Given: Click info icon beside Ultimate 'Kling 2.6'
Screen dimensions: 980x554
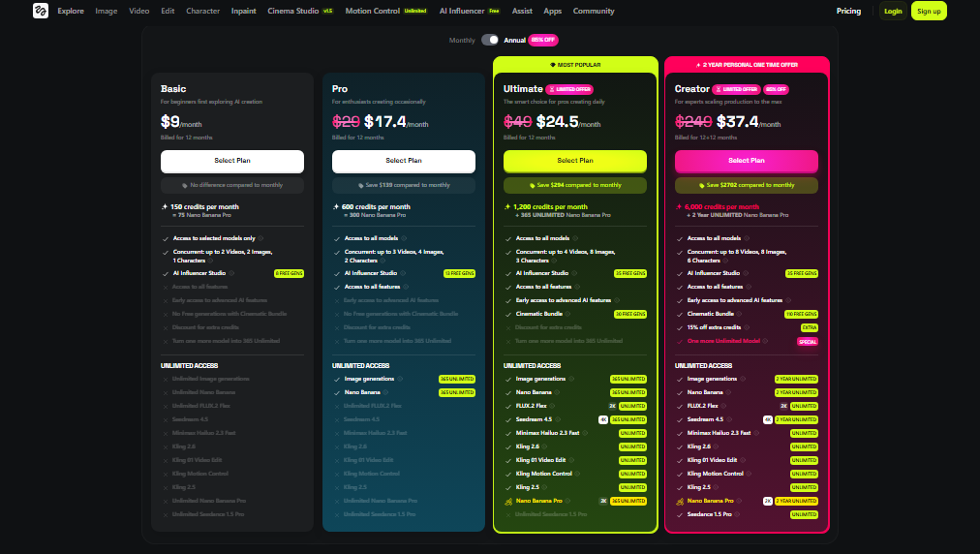Looking at the screenshot, I should [544, 446].
